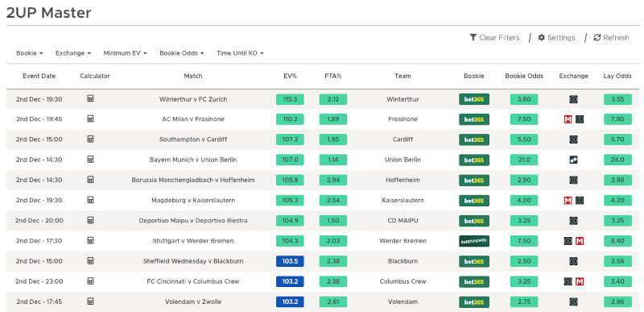Click the FTA% column header
The height and width of the screenshot is (312, 644).
point(333,76)
